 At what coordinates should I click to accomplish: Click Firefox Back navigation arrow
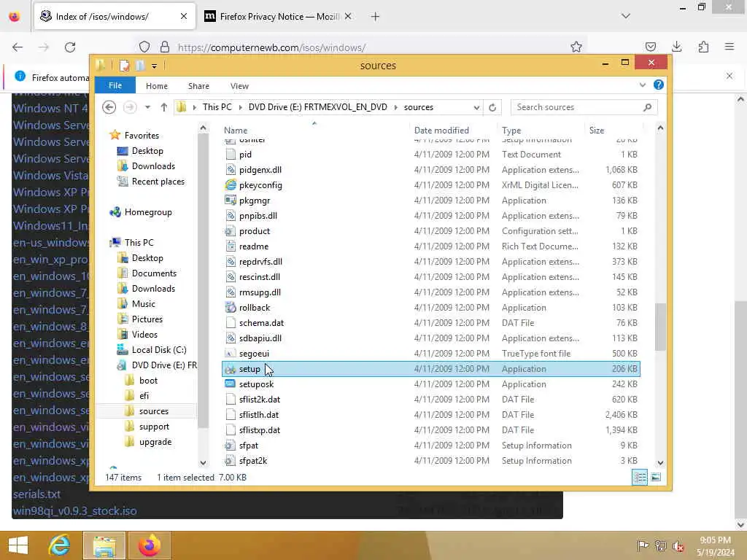[x=18, y=47]
